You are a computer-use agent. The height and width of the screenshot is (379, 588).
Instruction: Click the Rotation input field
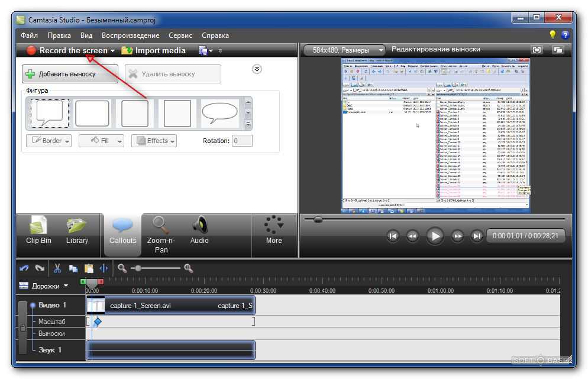point(242,141)
